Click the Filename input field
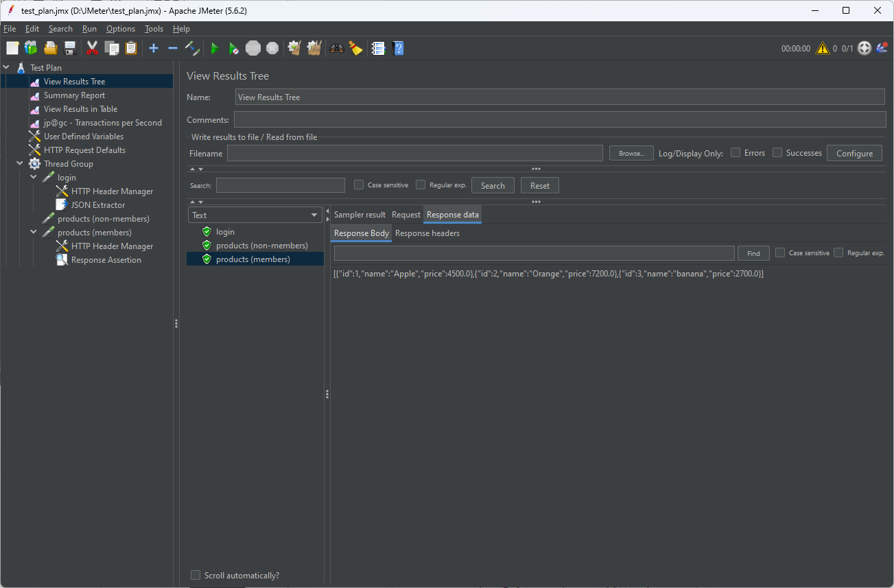Screen dimensions: 894x588 click(x=415, y=153)
